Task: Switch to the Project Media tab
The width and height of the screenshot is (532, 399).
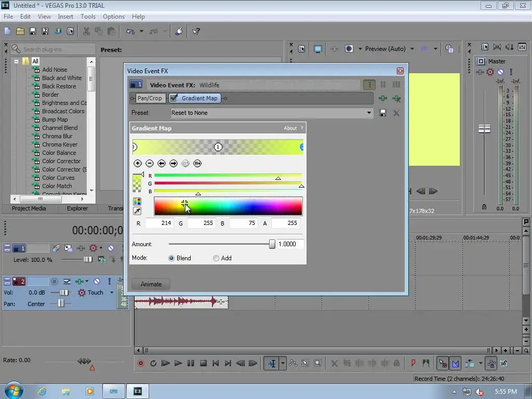Action: pyautogui.click(x=29, y=208)
